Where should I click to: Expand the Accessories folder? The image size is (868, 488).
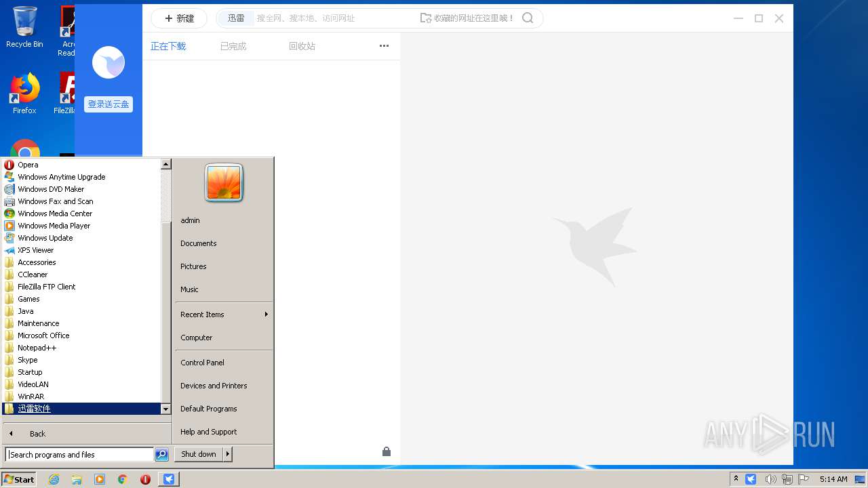pos(81,262)
